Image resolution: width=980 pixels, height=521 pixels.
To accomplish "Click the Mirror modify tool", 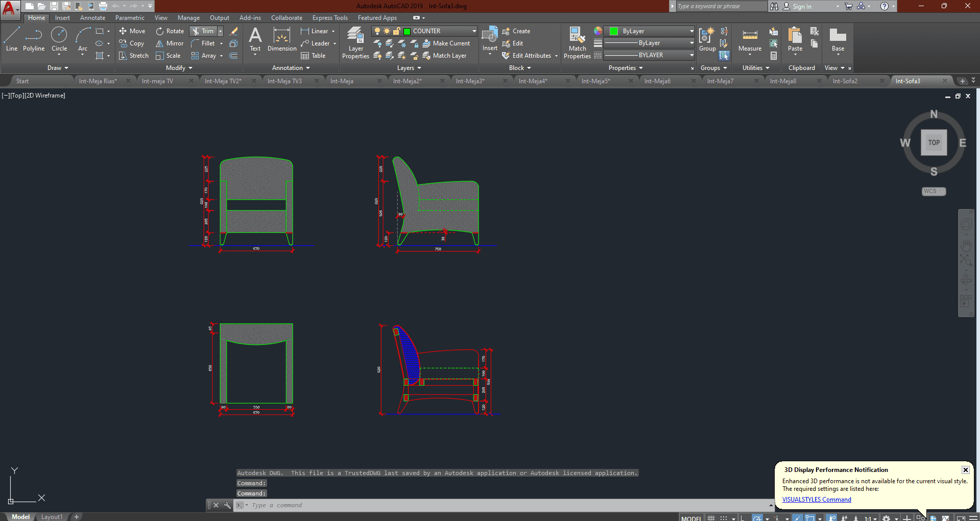I will click(170, 43).
